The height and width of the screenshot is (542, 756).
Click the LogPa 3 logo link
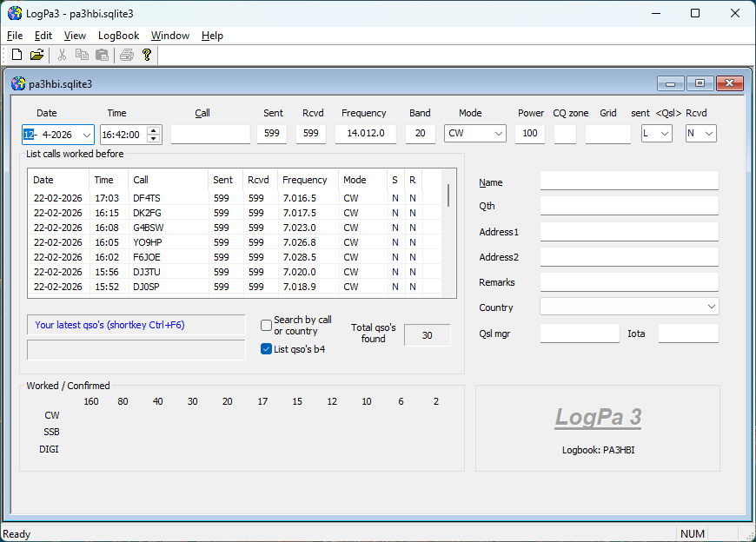(x=598, y=418)
